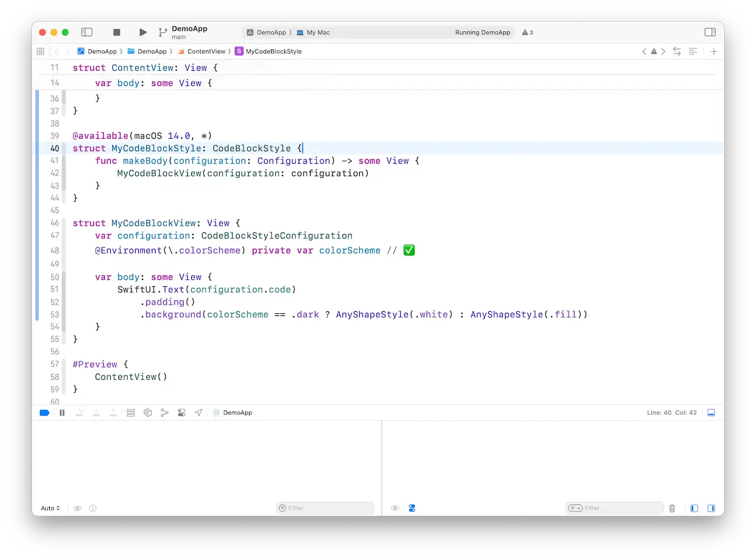Image resolution: width=756 pixels, height=558 pixels.
Task: Open code review mode with the arrows icon
Action: click(677, 51)
